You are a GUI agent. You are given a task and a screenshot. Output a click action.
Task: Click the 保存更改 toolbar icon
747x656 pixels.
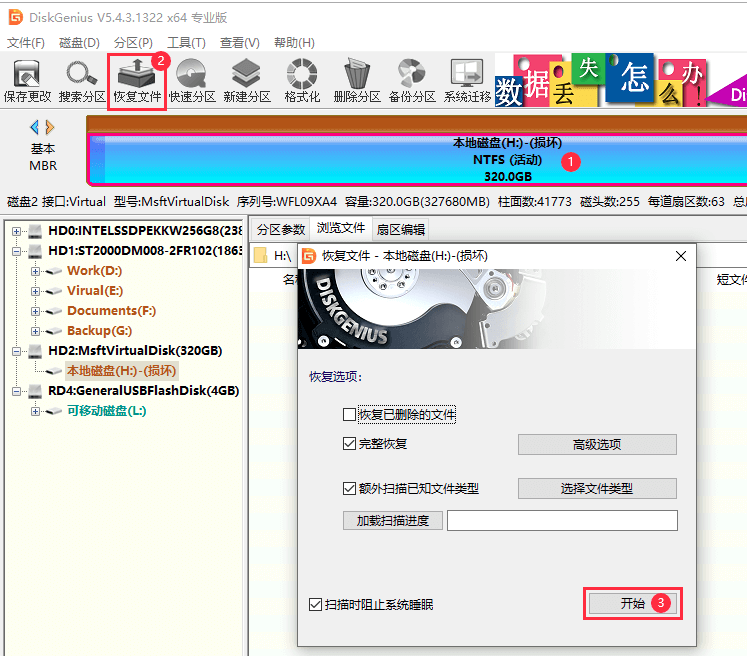[27, 81]
